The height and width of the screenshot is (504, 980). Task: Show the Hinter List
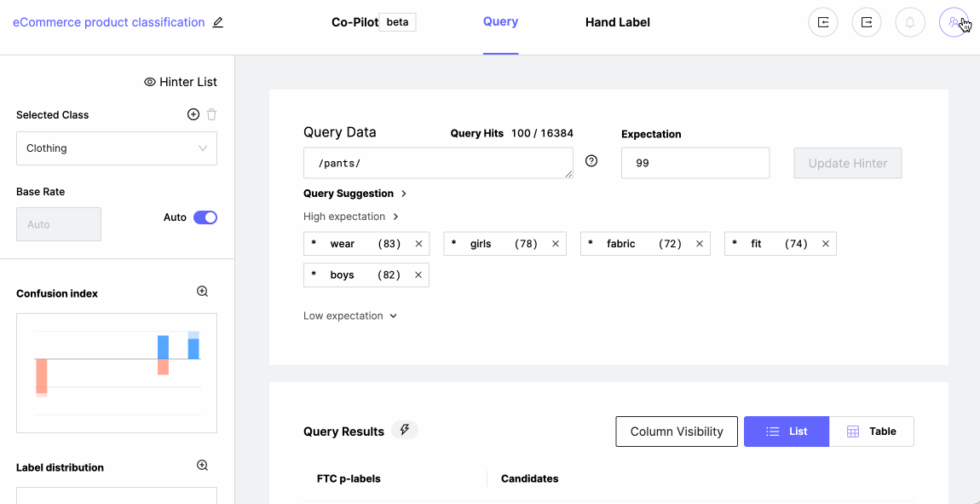pyautogui.click(x=181, y=82)
